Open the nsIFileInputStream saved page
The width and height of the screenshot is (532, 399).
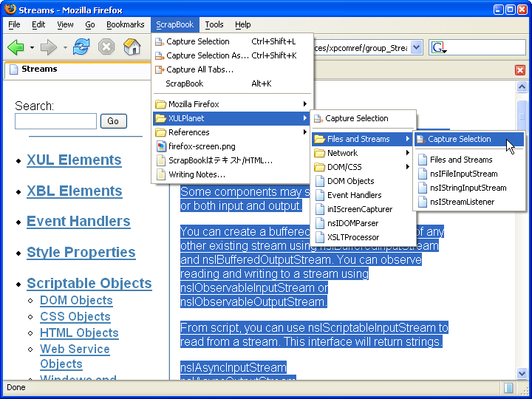(463, 174)
